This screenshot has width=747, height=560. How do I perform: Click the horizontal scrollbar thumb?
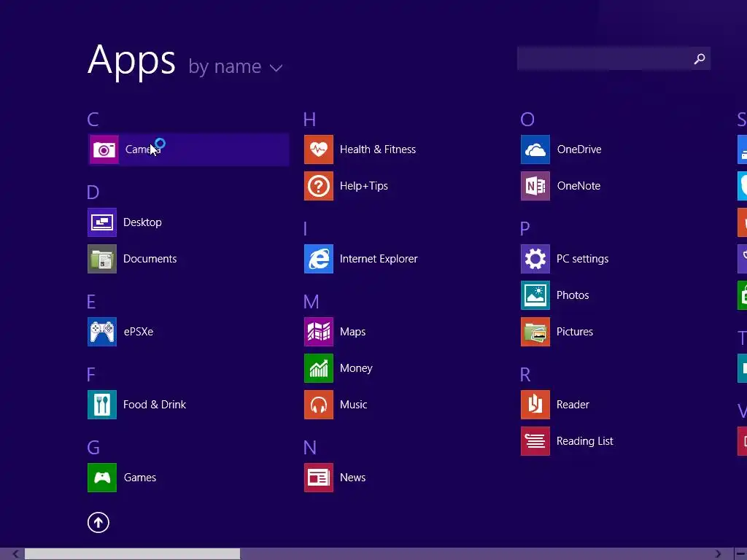coord(133,554)
